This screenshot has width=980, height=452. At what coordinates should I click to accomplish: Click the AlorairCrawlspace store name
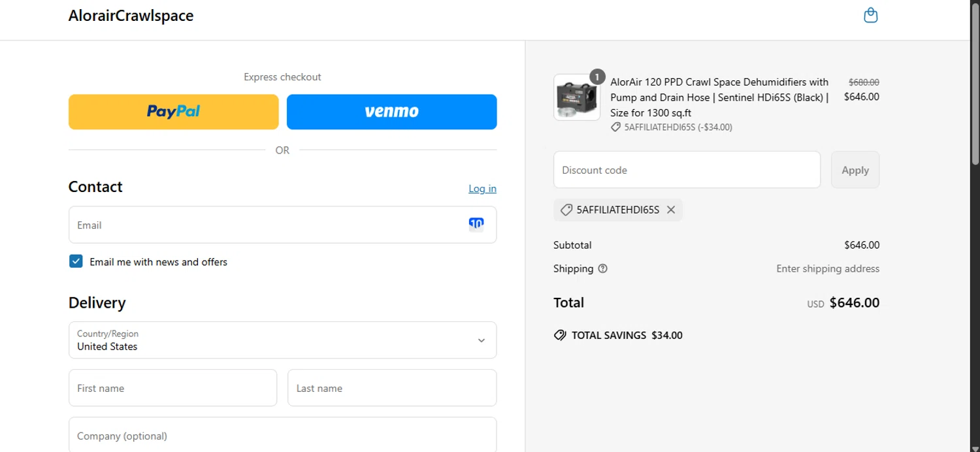click(131, 16)
